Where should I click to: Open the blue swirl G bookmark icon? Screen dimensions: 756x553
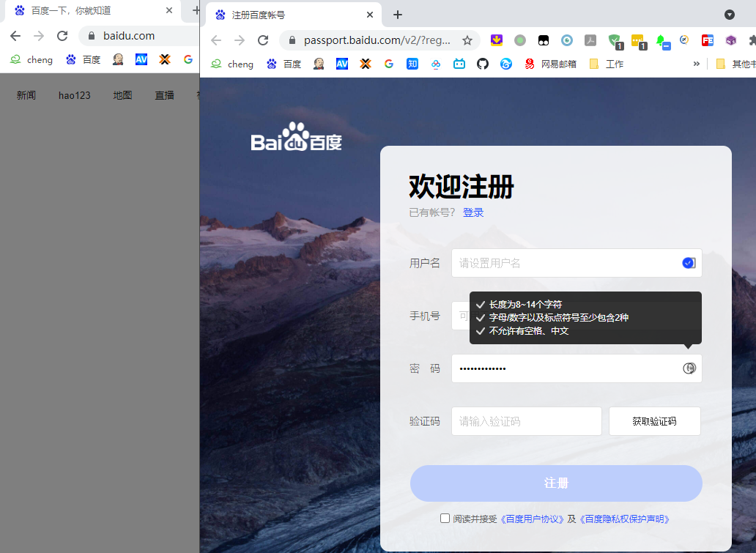505,64
